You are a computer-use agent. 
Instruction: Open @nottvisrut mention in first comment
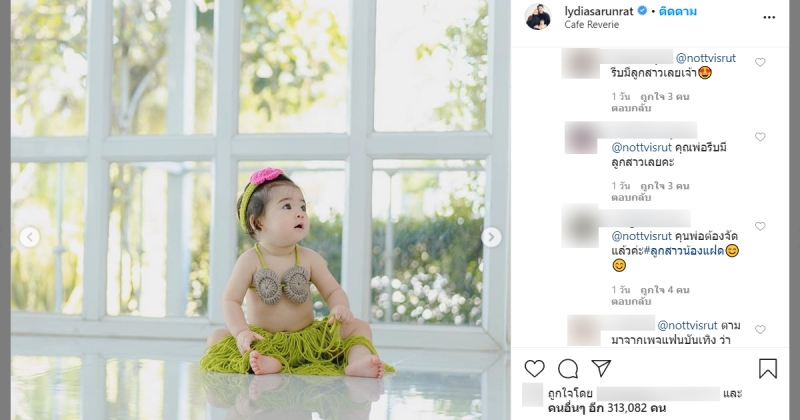click(706, 58)
